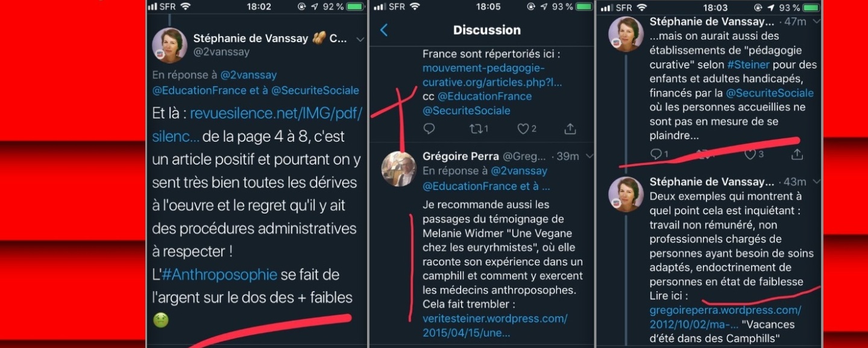Reply to the mouvement-pedagogie tweet in Discussion
This screenshot has height=348, width=868.
point(429,128)
